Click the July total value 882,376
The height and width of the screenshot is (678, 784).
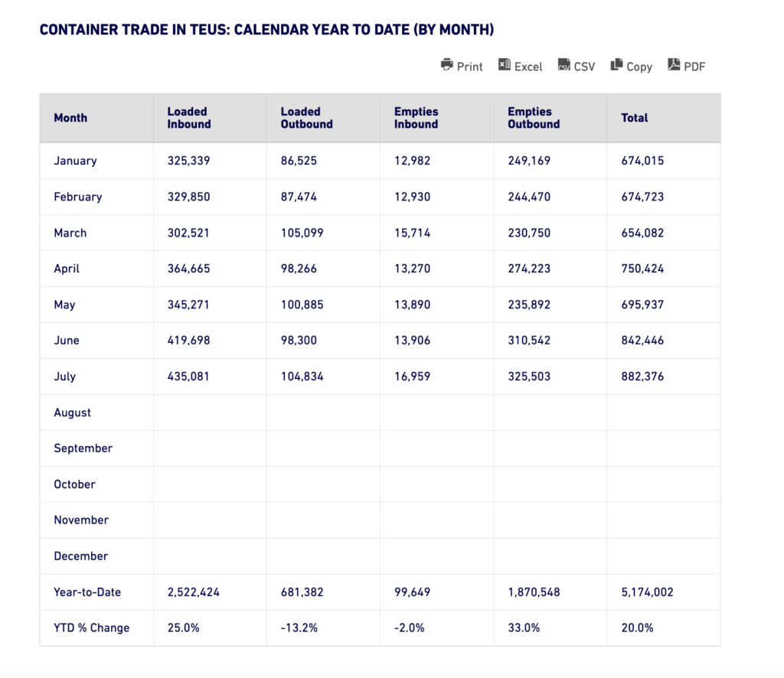(x=642, y=376)
